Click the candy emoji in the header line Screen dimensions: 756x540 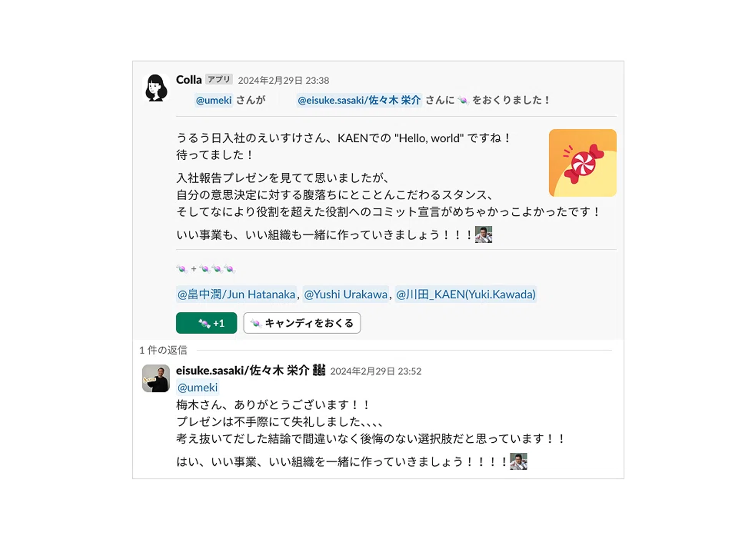463,100
